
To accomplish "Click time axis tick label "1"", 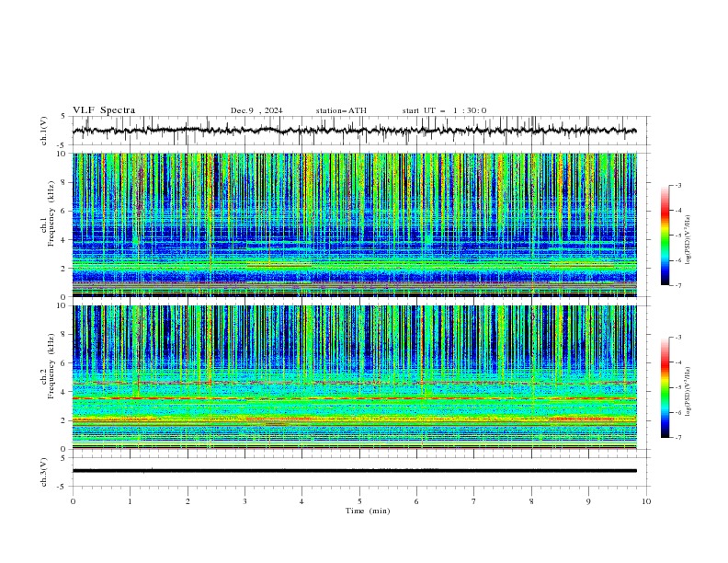I will (x=130, y=501).
